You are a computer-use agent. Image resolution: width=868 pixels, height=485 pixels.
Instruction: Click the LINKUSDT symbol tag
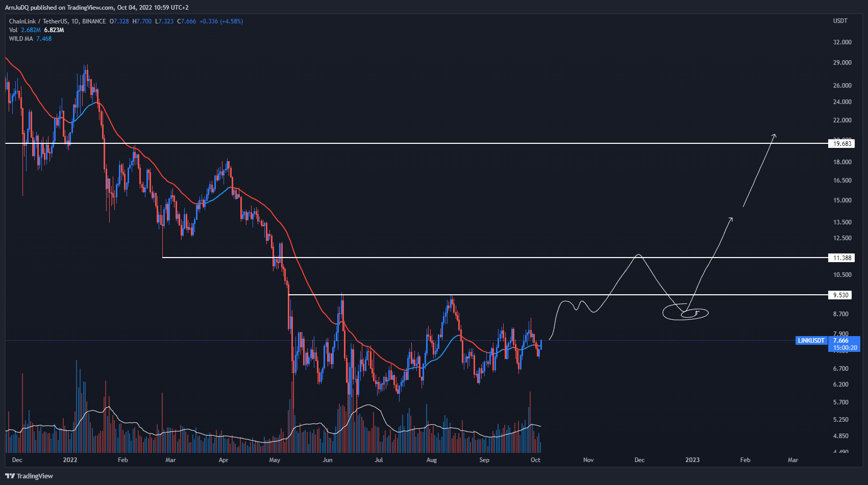pyautogui.click(x=811, y=341)
